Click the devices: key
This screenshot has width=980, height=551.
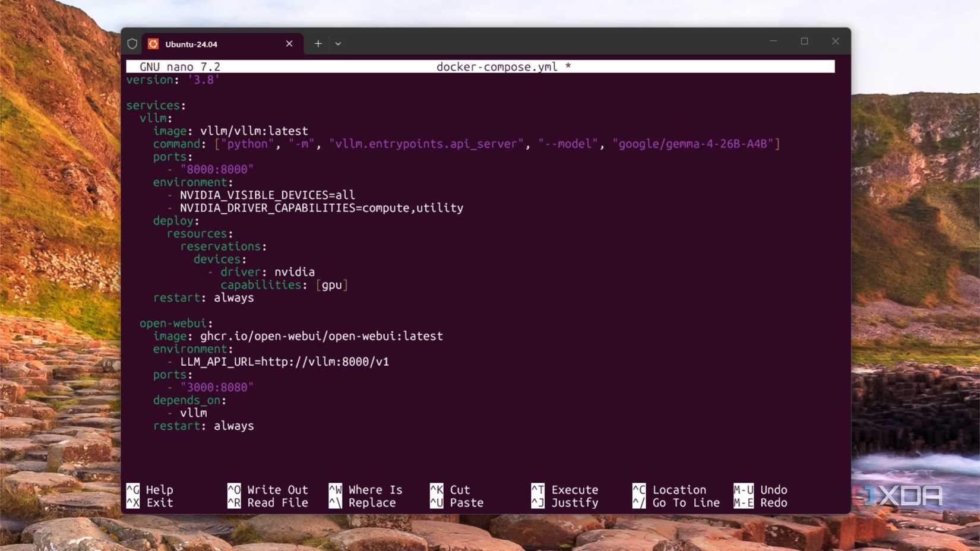pyautogui.click(x=220, y=259)
